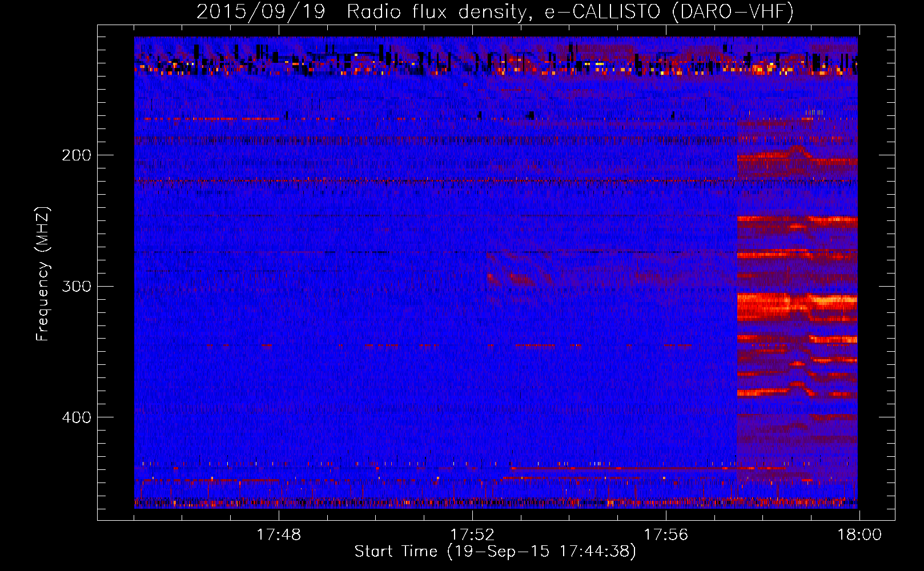Click the 400 frequency tick label
The height and width of the screenshot is (571, 924).
(x=76, y=417)
